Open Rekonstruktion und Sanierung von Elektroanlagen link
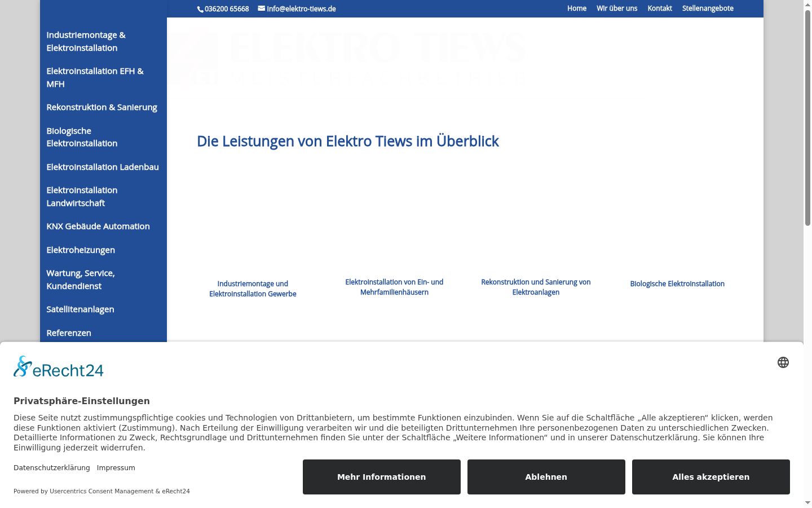The width and height of the screenshot is (812, 508). tap(536, 287)
